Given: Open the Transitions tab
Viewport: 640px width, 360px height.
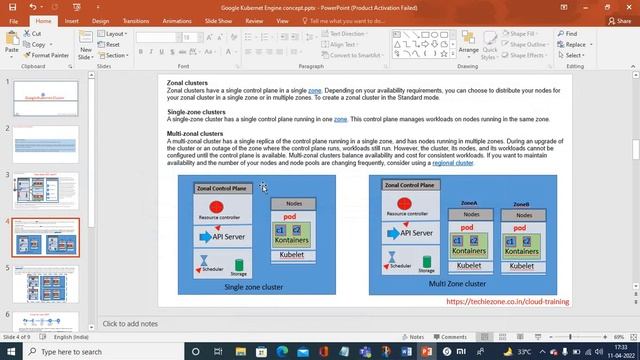Looking at the screenshot, I should coord(136,21).
